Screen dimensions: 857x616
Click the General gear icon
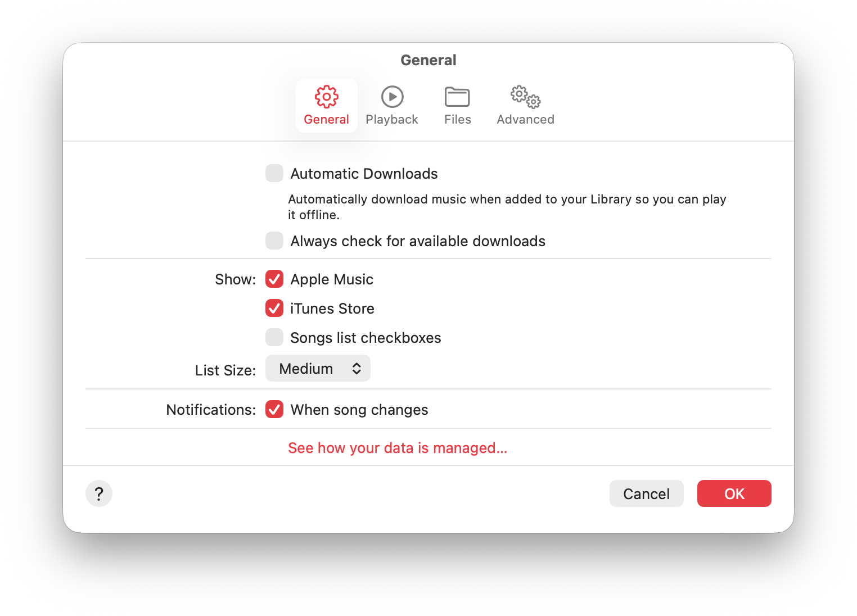(x=326, y=97)
